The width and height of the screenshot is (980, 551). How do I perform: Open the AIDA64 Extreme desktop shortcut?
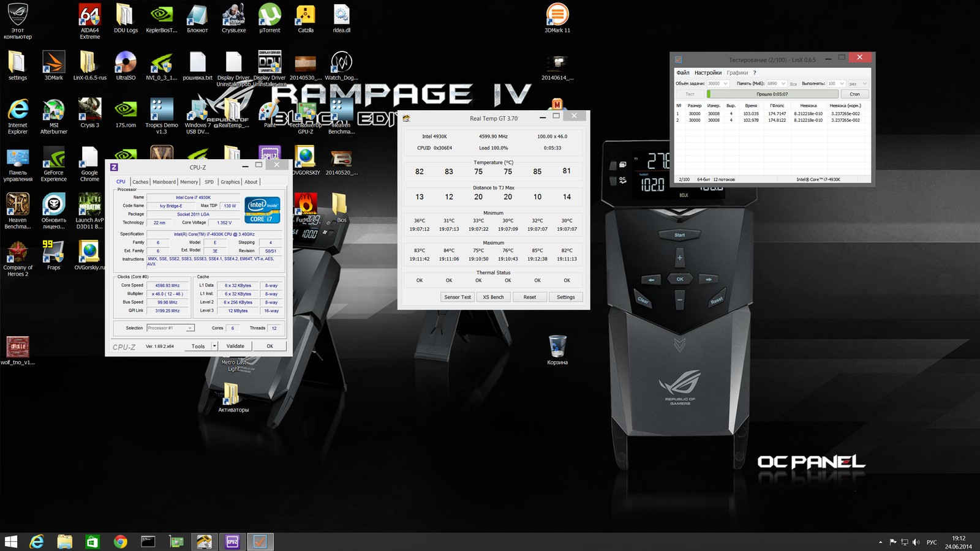[x=89, y=21]
